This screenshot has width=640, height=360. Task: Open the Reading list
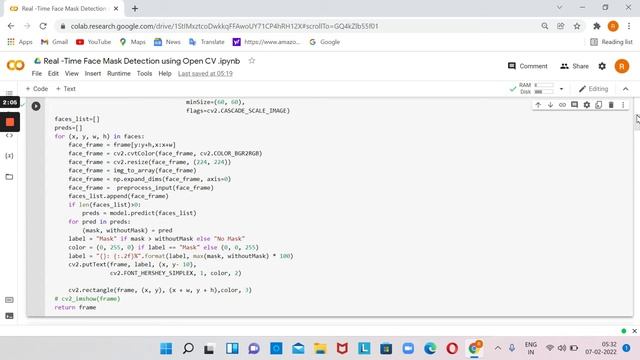tap(611, 42)
